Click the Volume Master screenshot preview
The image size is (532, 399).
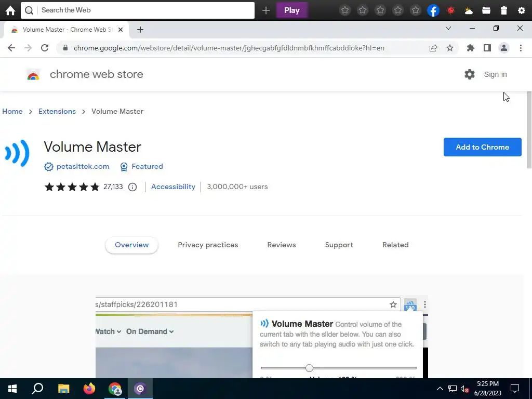point(262,337)
